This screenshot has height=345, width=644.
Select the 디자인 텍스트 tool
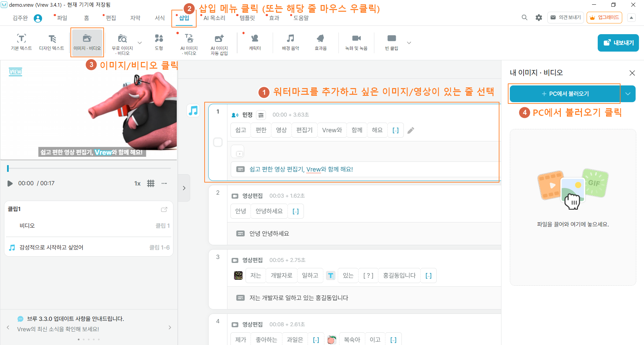tap(52, 42)
